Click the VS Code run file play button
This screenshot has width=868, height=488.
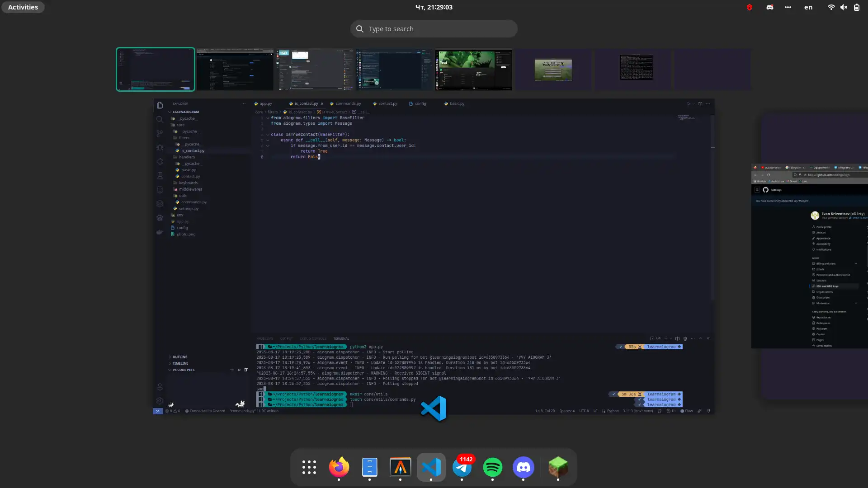pyautogui.click(x=689, y=103)
